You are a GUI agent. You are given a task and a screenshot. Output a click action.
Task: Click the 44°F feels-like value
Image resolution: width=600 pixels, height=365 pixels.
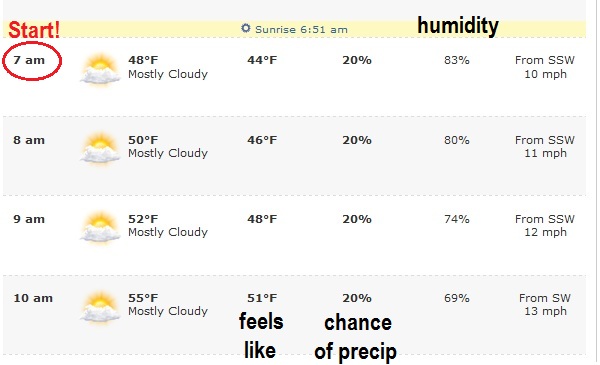[x=262, y=60]
